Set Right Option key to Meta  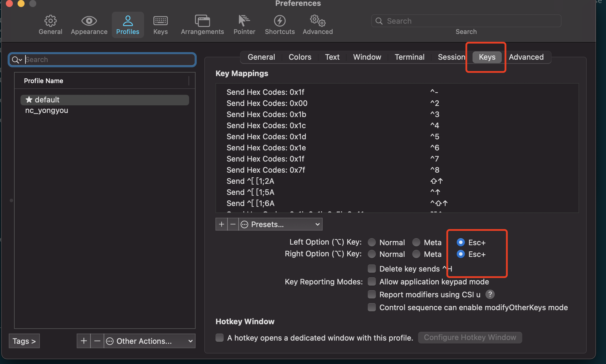click(x=416, y=254)
